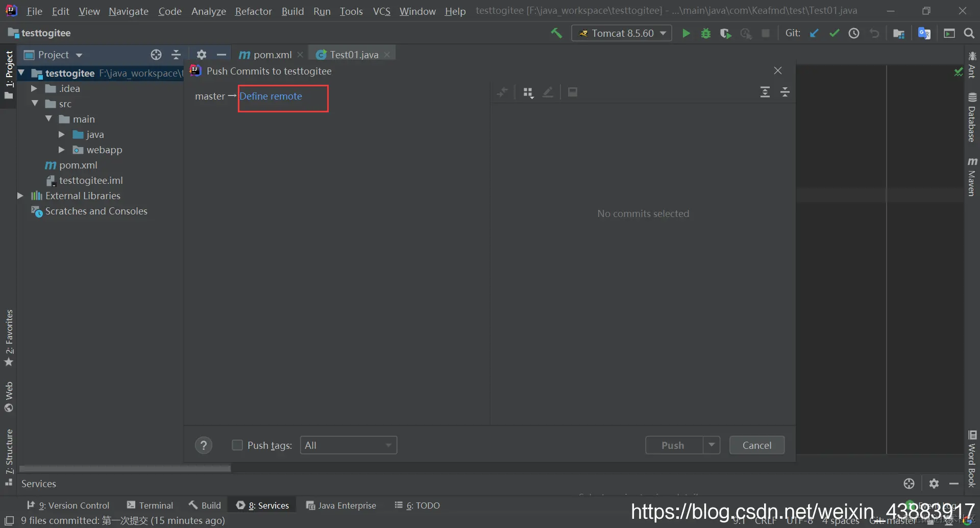
Task: Click the expand all icon in Push dialog
Action: [765, 92]
